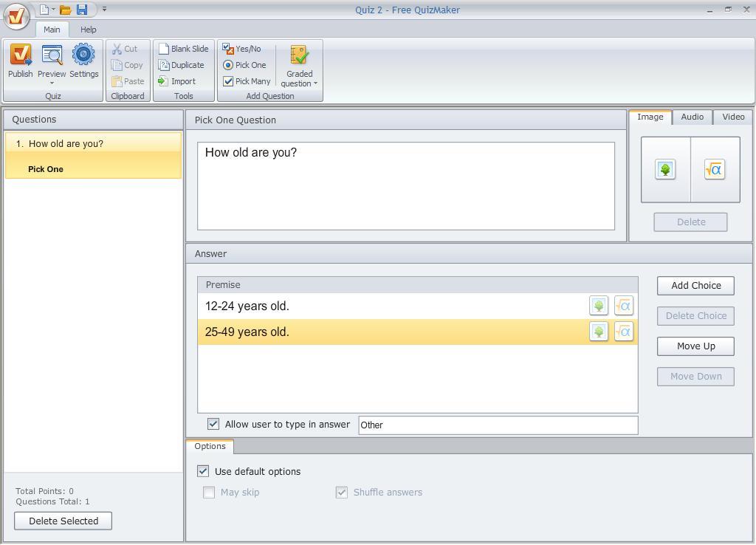Open the quick access toolbar customize dropdown
This screenshot has width=756, height=545.
[x=104, y=9]
